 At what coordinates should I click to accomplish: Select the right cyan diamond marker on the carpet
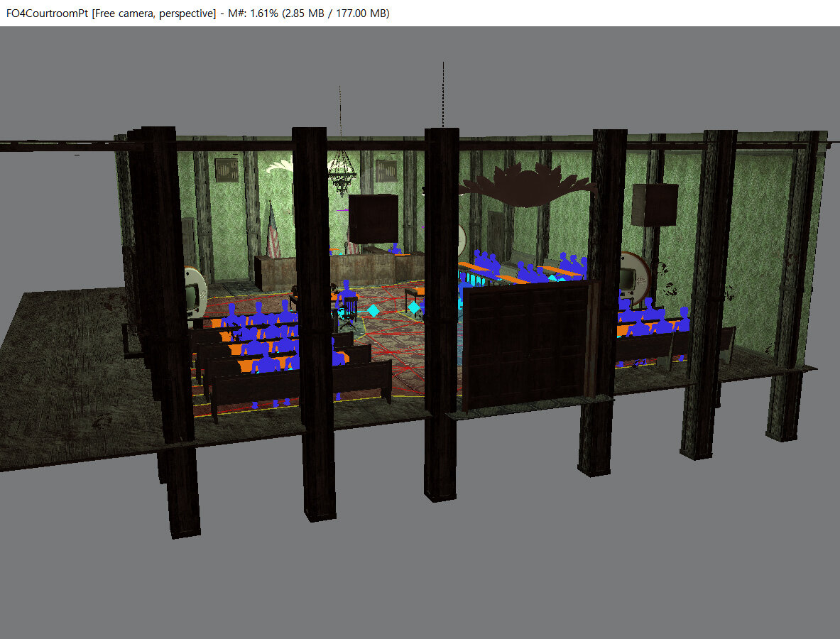click(x=413, y=307)
